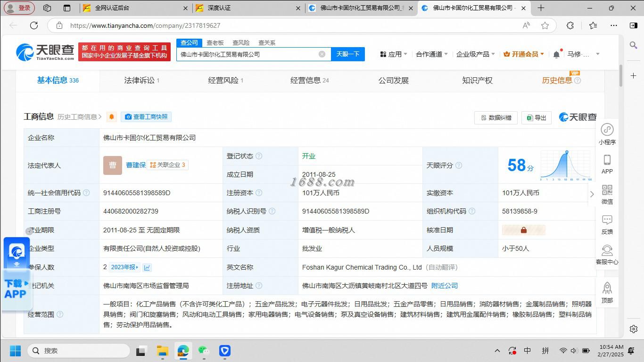Jump to top with 顶部 rocket icon

[607, 288]
